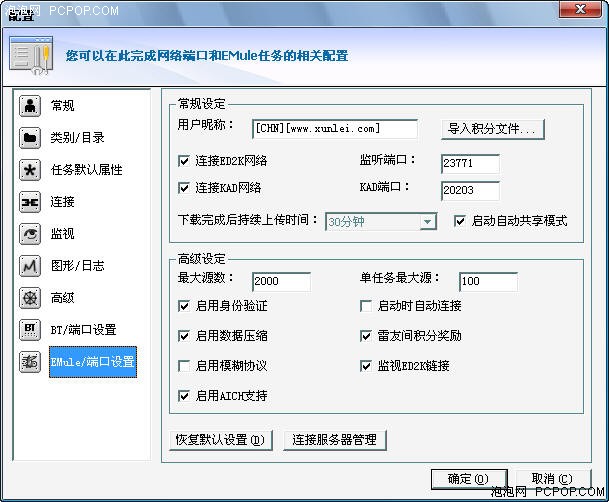Select the BT/端口设置 page

tap(84, 330)
